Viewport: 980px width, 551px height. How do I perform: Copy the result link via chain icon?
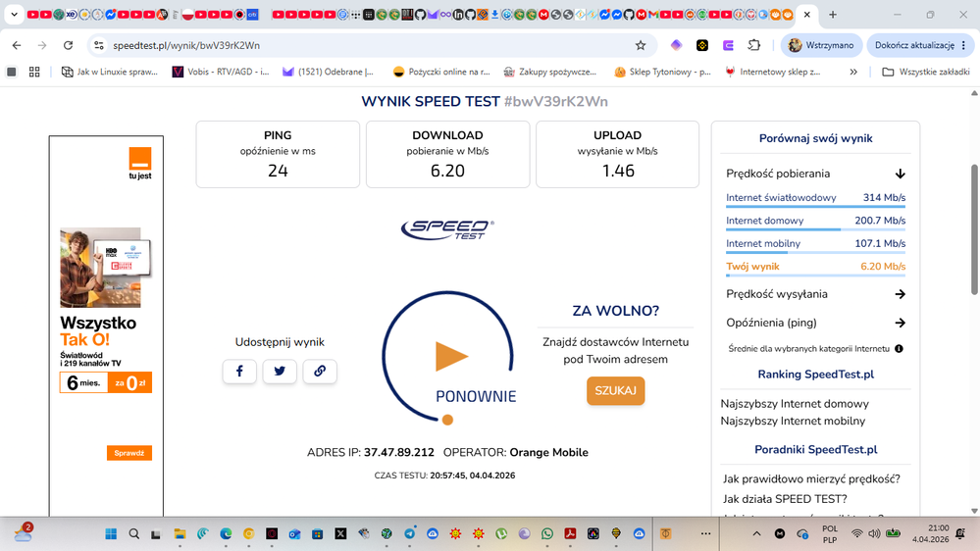pos(320,371)
